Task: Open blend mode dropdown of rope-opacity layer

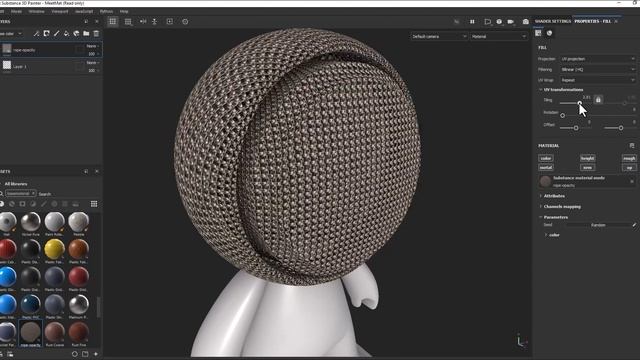Action: [93, 46]
